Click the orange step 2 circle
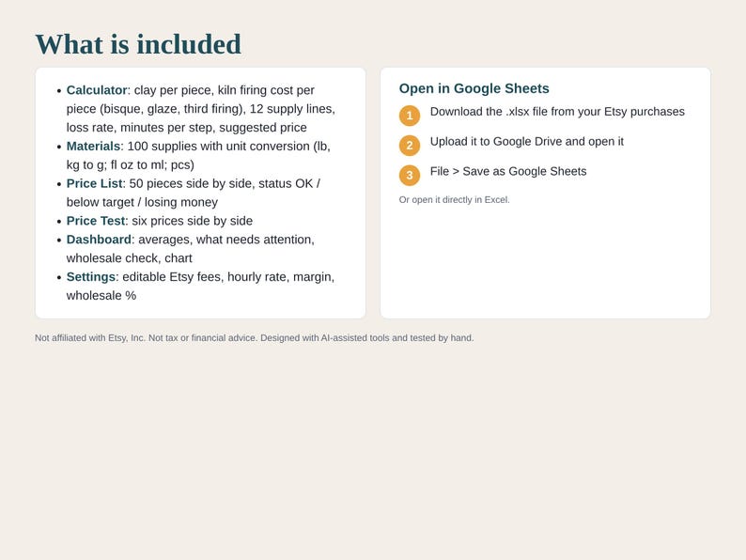Viewport: 746px width, 560px height. (x=409, y=146)
